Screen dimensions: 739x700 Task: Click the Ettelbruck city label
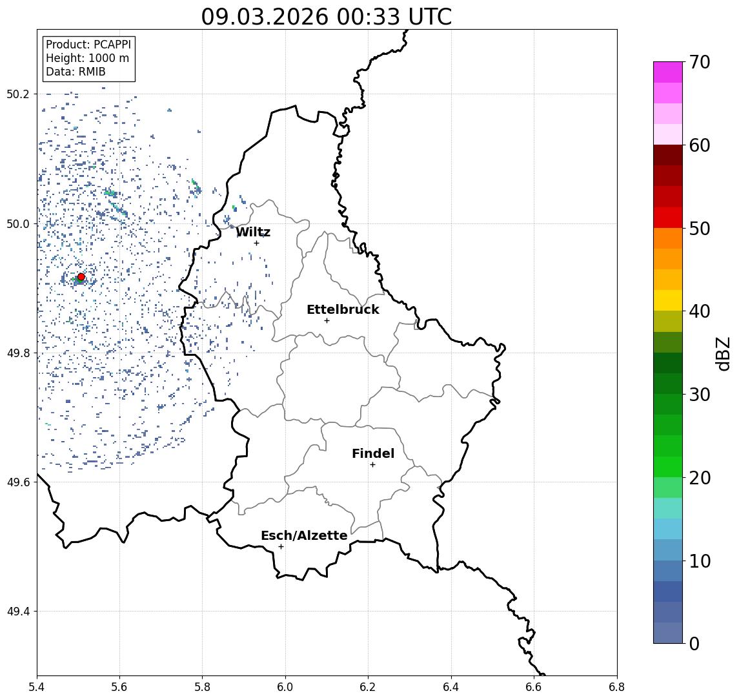343,309
